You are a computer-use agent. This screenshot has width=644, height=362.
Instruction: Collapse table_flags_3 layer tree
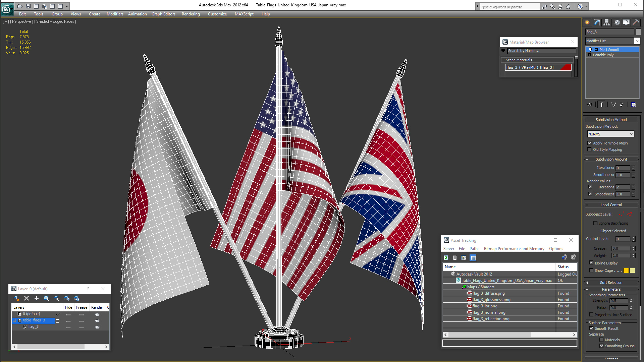[x=14, y=320]
